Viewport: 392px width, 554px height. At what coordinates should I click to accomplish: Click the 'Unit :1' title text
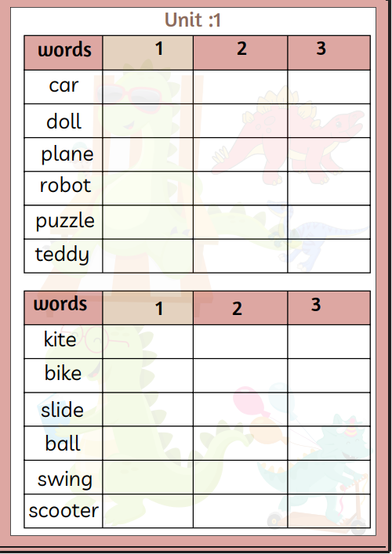[x=193, y=20]
